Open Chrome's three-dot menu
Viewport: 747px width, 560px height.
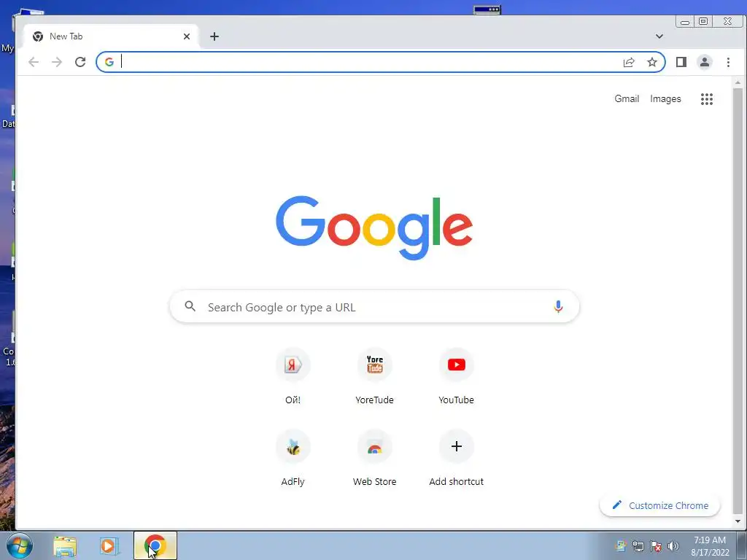point(728,62)
